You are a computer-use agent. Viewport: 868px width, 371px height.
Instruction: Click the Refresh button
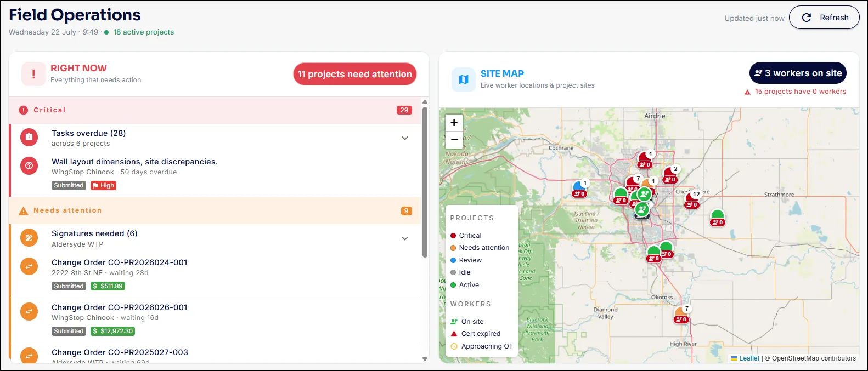[824, 18]
